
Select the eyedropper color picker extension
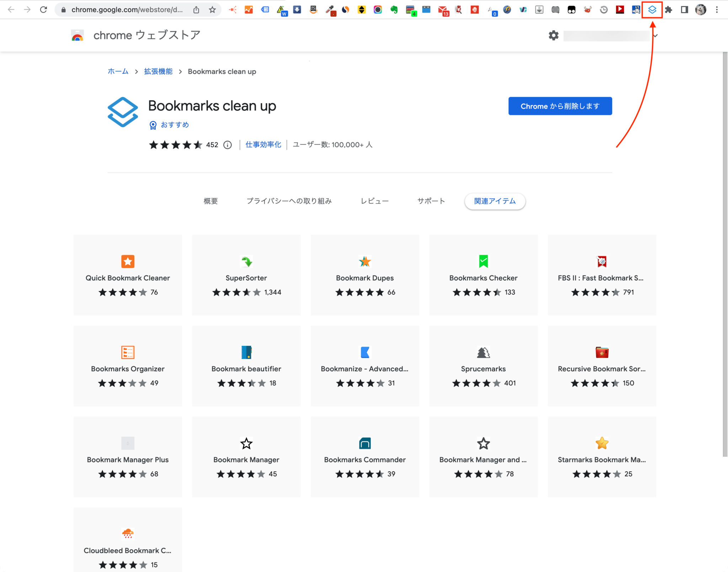(330, 10)
